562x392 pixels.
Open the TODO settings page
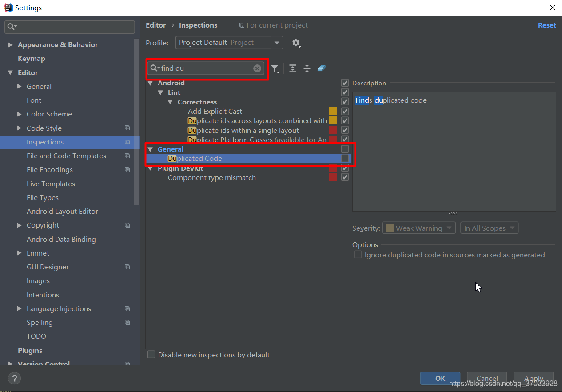(36, 336)
